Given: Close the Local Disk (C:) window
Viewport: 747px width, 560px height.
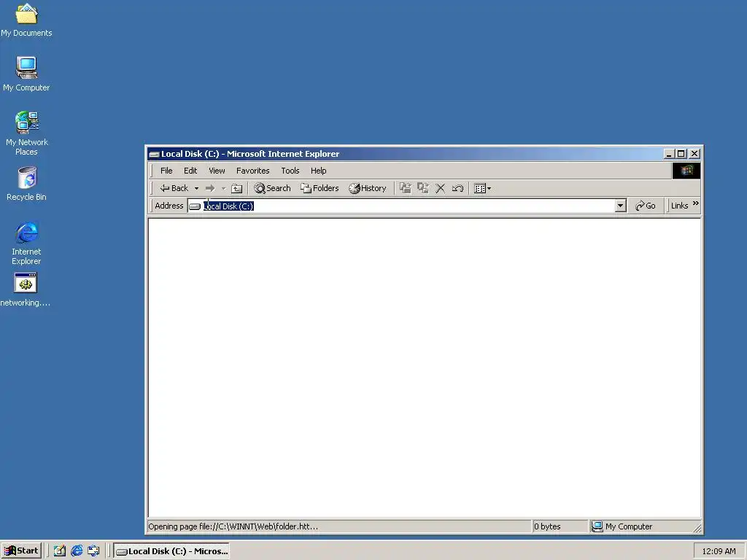Looking at the screenshot, I should 694,154.
